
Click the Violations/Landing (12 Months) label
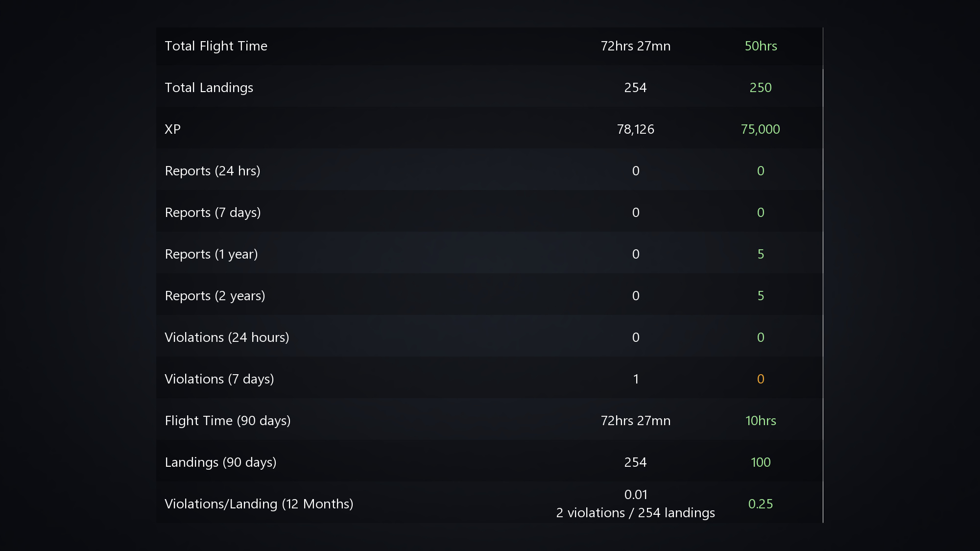coord(259,504)
